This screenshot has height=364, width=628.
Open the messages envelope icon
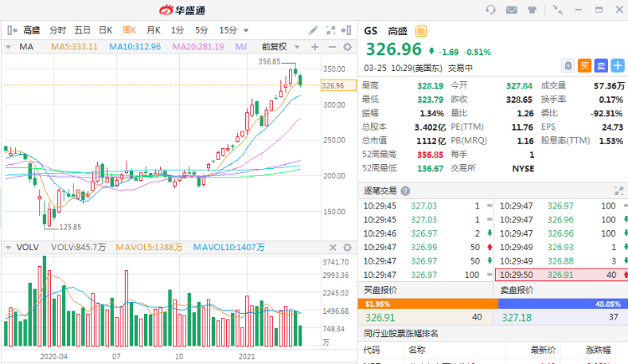[512, 9]
